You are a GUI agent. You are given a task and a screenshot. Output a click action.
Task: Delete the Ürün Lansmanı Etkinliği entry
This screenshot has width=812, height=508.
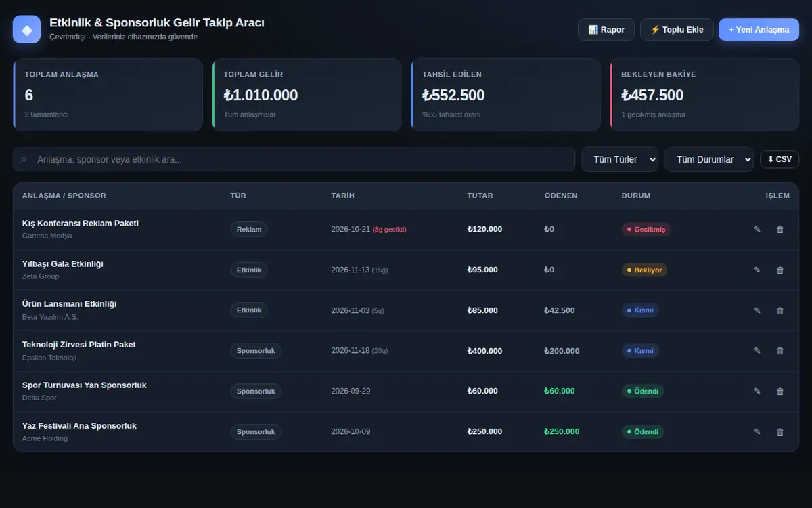coord(780,310)
